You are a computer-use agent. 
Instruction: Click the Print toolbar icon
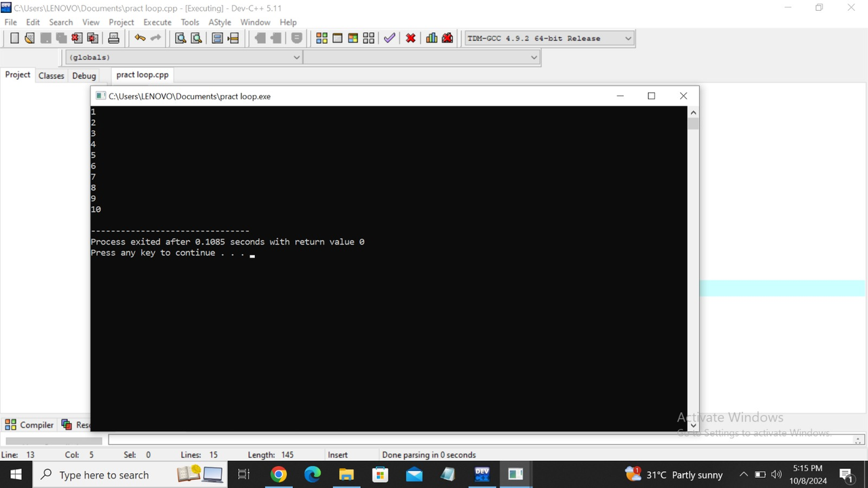click(x=114, y=38)
